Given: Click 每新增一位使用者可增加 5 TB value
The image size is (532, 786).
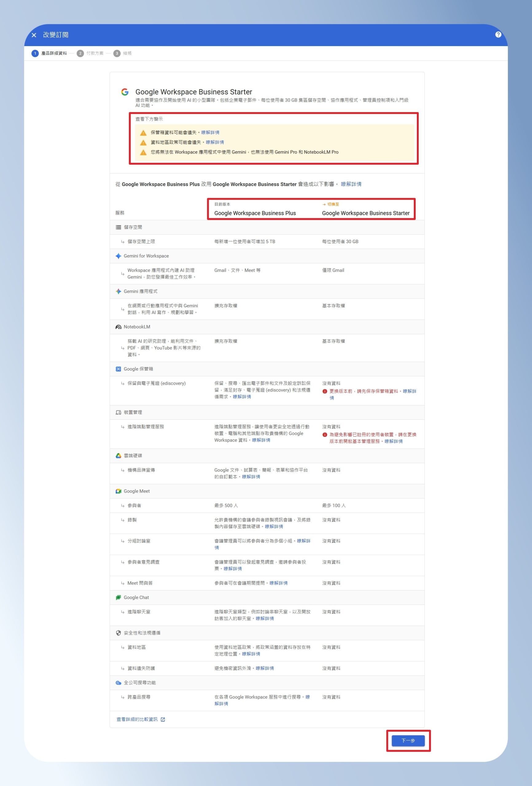Looking at the screenshot, I should [245, 242].
